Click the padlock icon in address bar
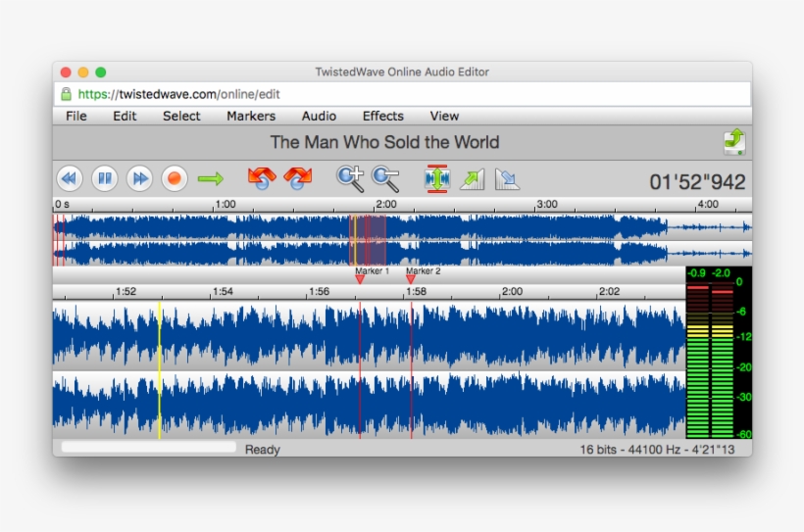 point(66,94)
